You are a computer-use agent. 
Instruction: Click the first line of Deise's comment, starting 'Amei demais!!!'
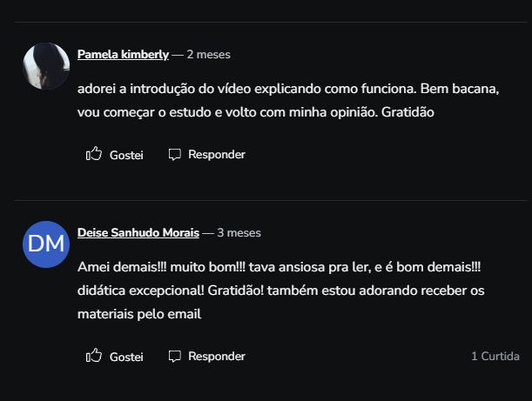tap(279, 269)
